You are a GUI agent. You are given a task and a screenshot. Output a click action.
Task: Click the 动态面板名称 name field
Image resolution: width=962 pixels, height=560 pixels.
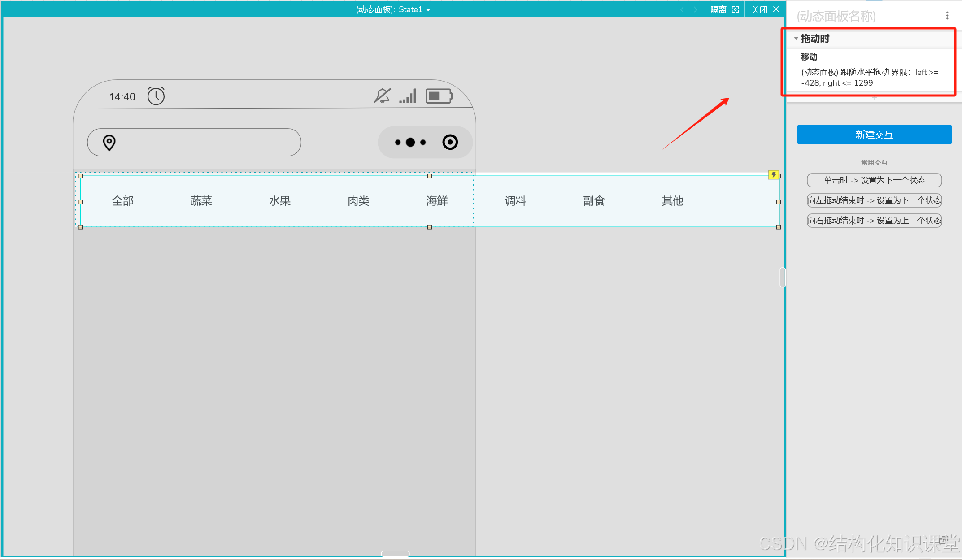coord(836,16)
